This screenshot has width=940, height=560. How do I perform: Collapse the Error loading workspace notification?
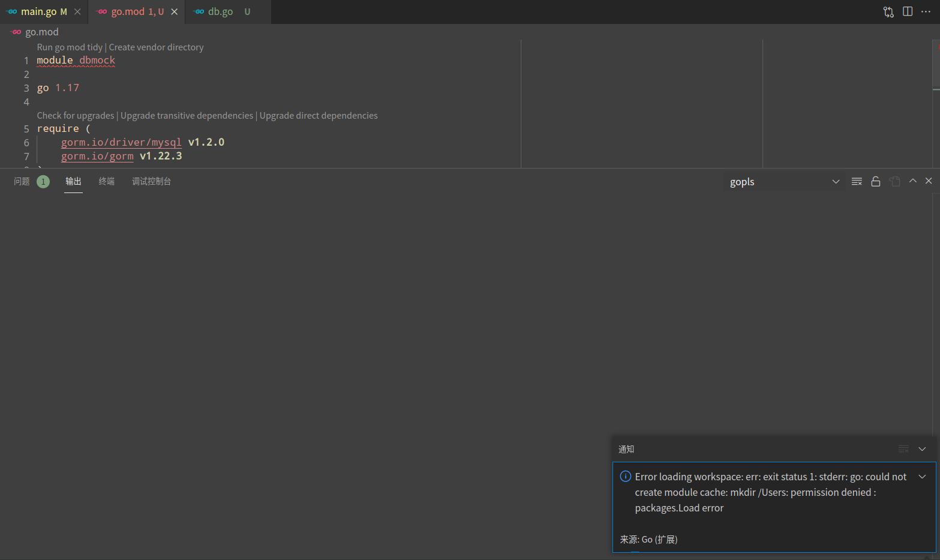[923, 477]
